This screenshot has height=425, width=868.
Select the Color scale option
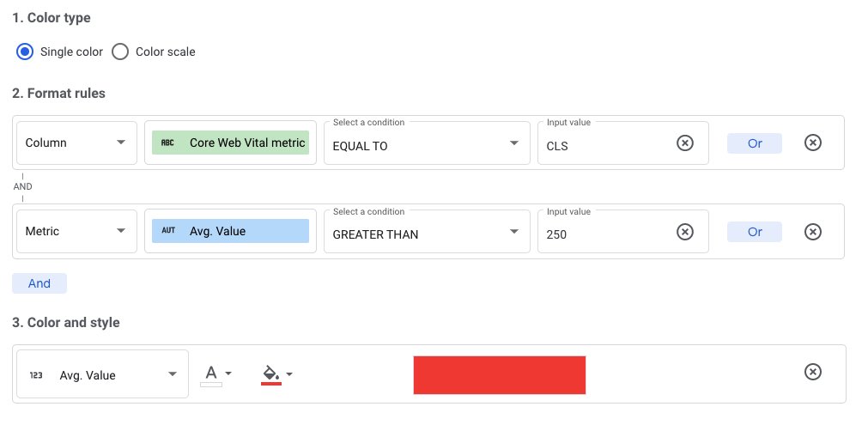click(121, 52)
